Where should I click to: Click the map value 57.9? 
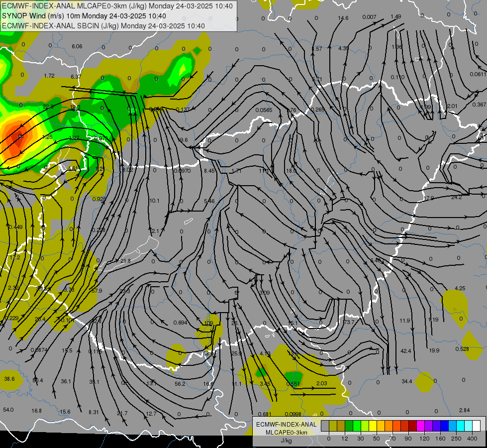(97, 291)
